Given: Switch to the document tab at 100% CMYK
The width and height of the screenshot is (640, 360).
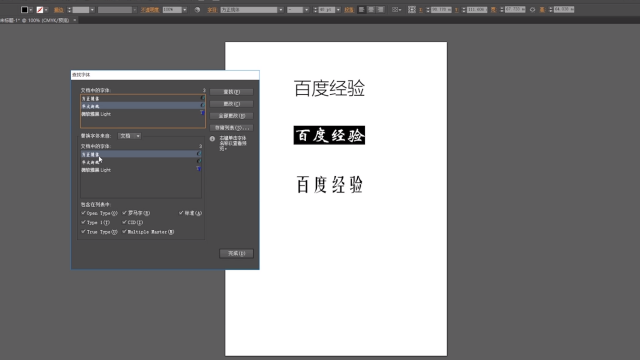Looking at the screenshot, I should [35, 20].
